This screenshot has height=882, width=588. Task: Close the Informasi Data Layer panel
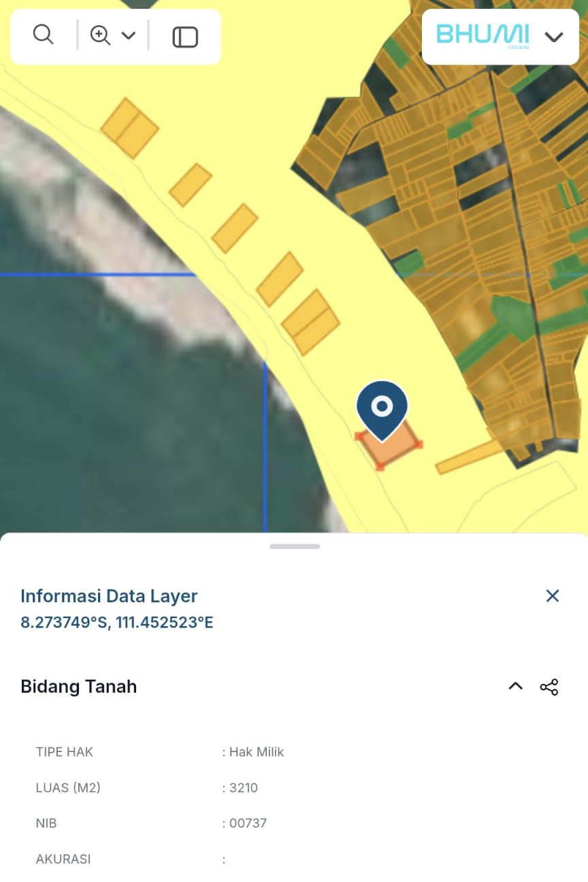tap(553, 595)
